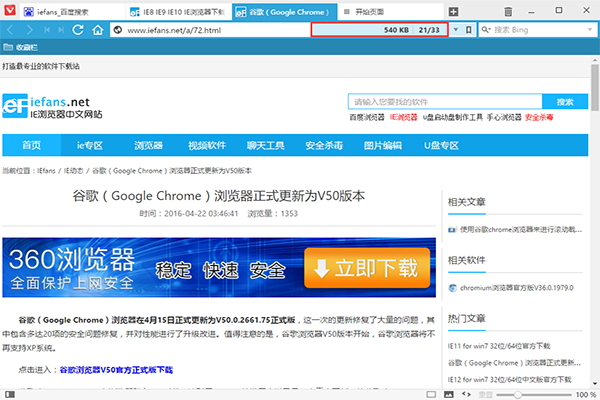Switch to the IE8 IE9 IE10 tab

[178, 12]
